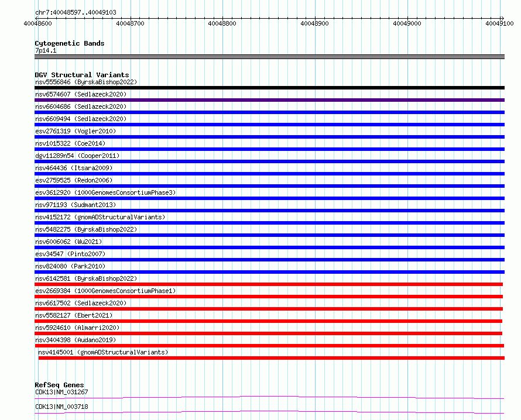Open variant nsv824080 (Park2010)
521x420 pixels.
point(70,266)
